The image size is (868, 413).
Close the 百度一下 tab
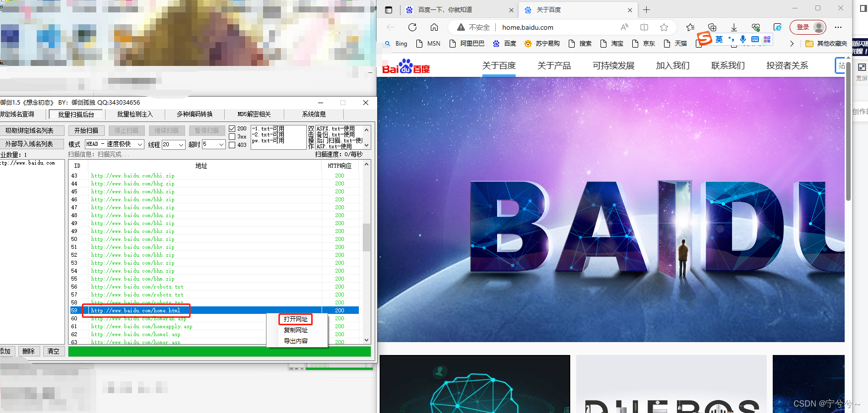point(512,10)
